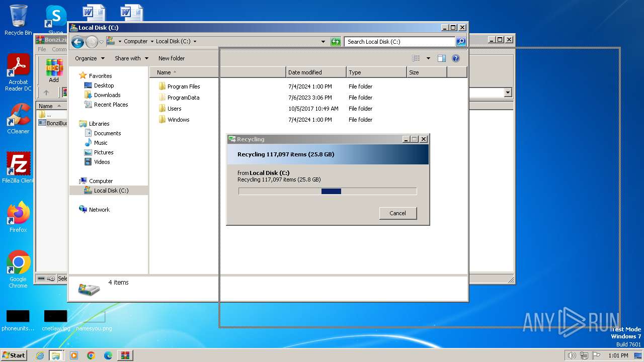Viewport: 644px width, 362px height.
Task: Select cnetlaw.jpg file on desktop
Action: coord(56,321)
